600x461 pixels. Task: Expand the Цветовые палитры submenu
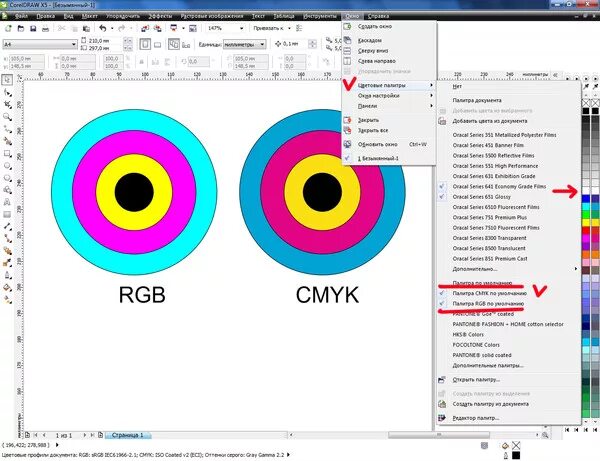click(x=389, y=85)
